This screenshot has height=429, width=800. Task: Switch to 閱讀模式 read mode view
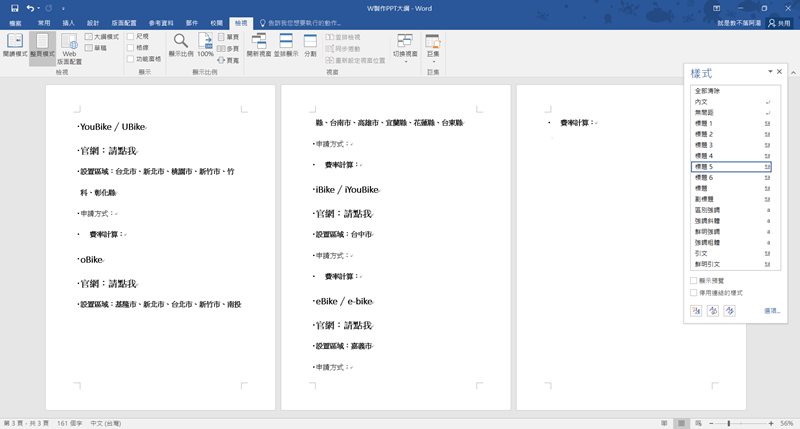click(x=15, y=45)
